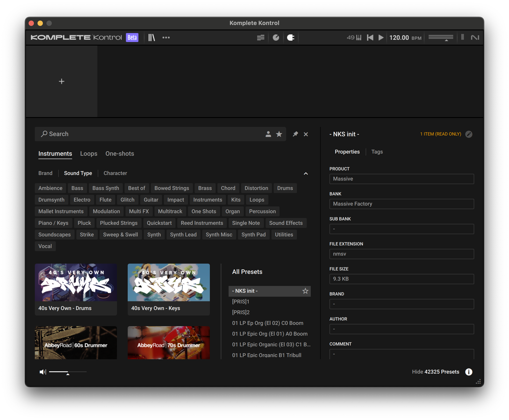Viewport: 509px width, 420px height.
Task: Click the three-dots options menu
Action: point(166,38)
